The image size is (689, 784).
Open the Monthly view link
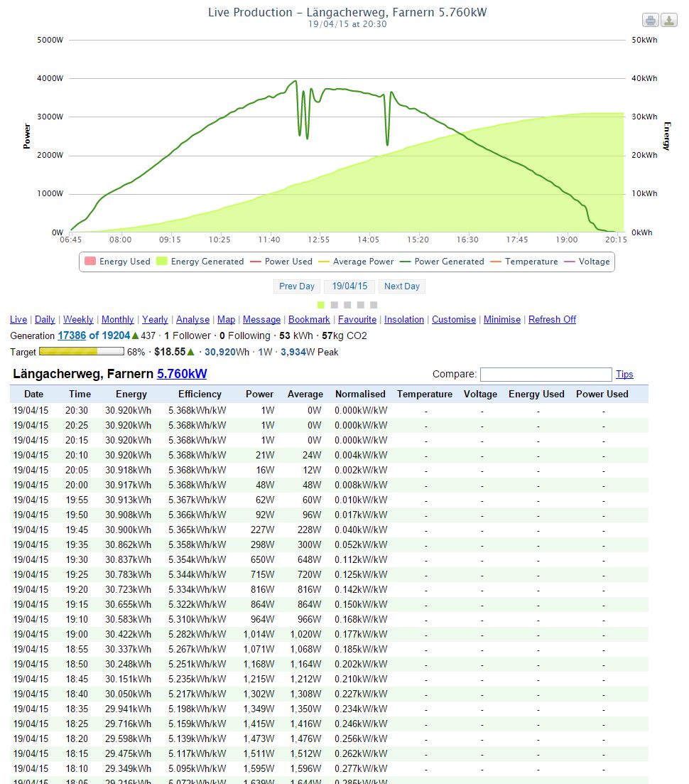117,320
